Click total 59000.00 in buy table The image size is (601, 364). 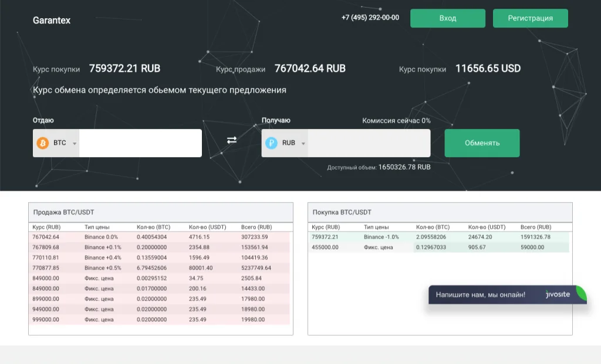(x=532, y=247)
